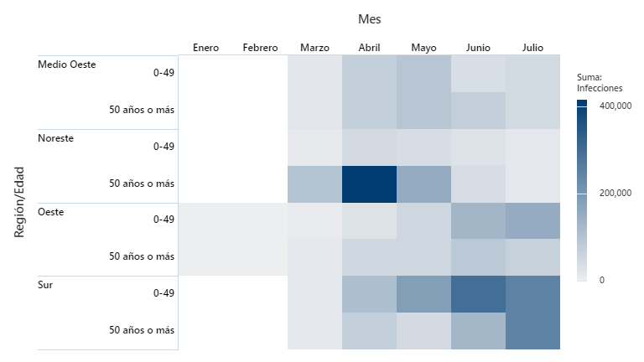The width and height of the screenshot is (644, 362).
Task: Click the Sur 50 años o más Julio cell
Action: pos(532,330)
